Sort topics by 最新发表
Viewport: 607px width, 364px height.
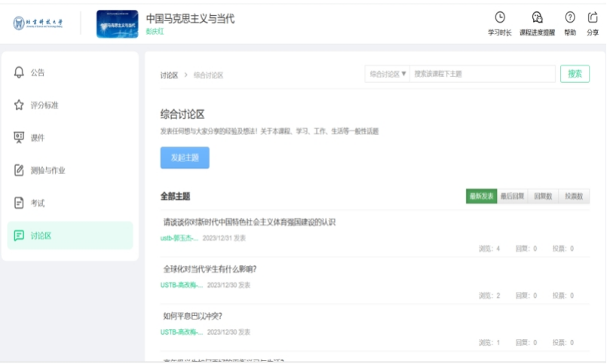481,196
